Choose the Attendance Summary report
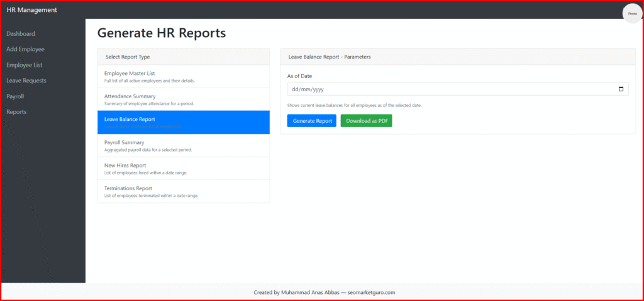Image resolution: width=644 pixels, height=301 pixels. point(183,99)
